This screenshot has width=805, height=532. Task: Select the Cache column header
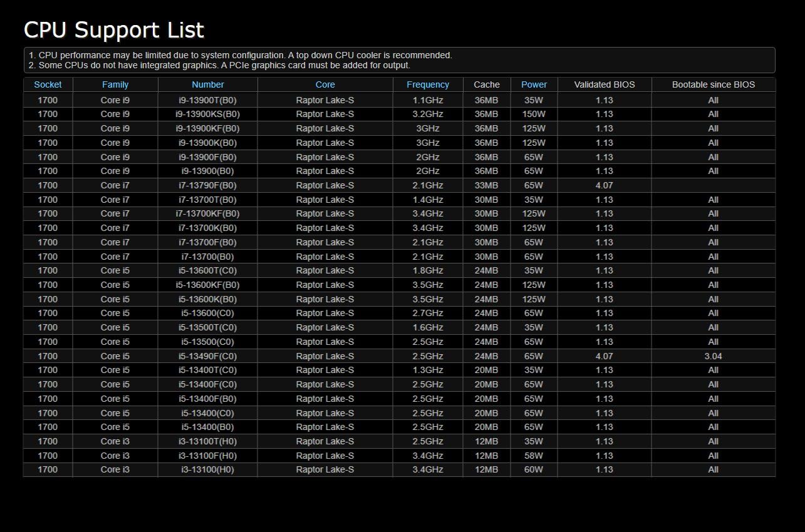tap(487, 84)
